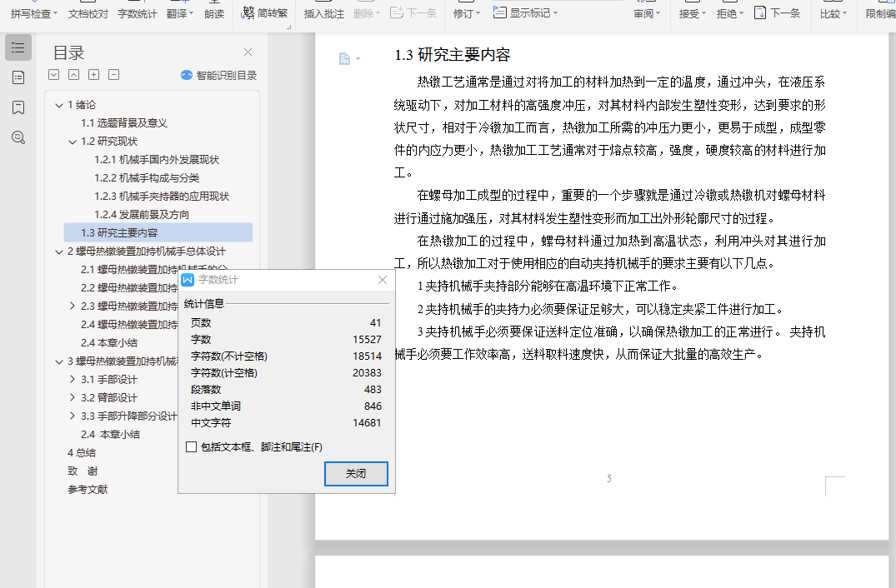Open the 比较 dropdown

point(833,13)
